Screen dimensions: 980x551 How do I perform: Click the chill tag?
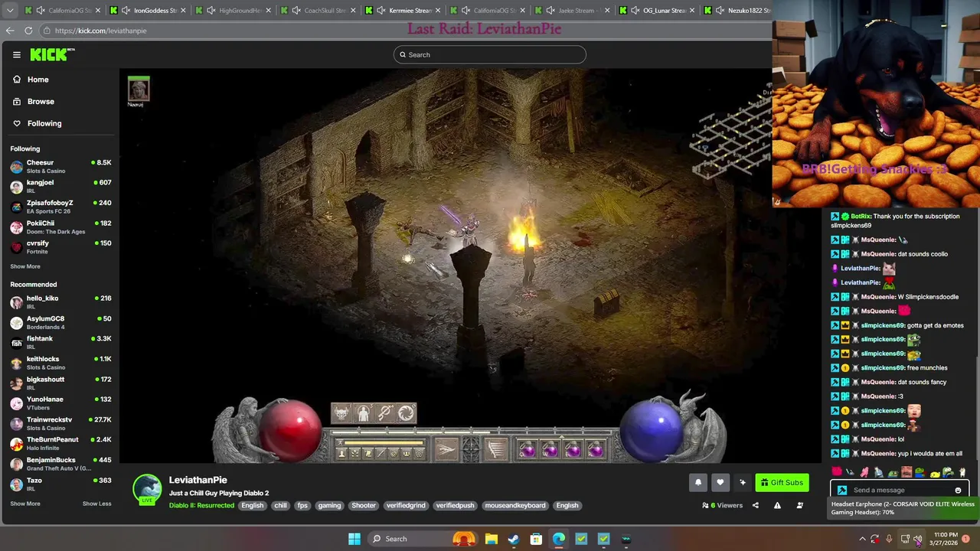pyautogui.click(x=280, y=505)
